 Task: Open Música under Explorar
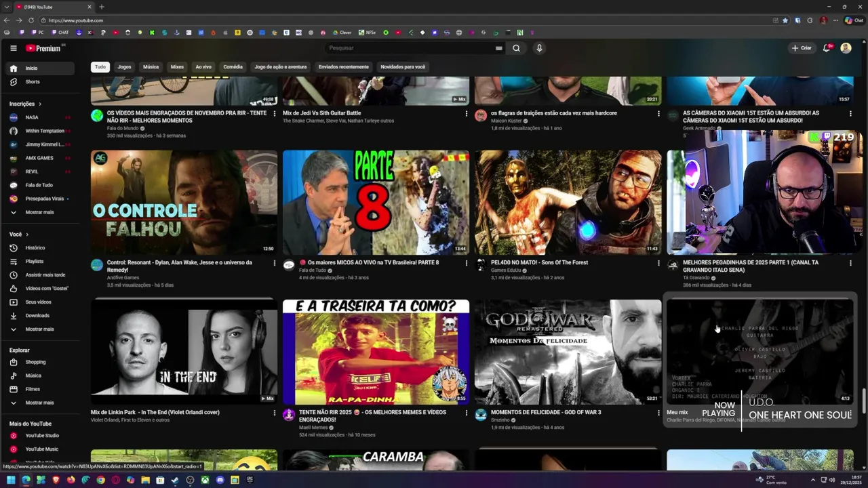[x=41, y=375]
